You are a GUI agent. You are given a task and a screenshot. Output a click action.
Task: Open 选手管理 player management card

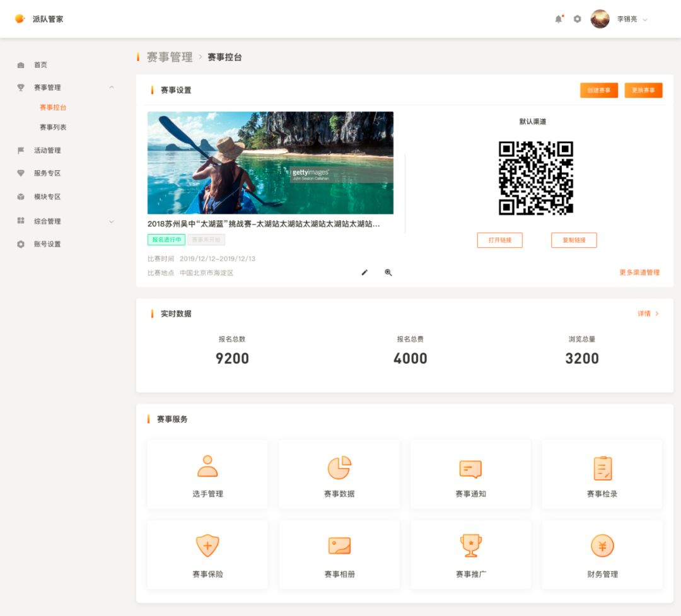[x=207, y=474]
